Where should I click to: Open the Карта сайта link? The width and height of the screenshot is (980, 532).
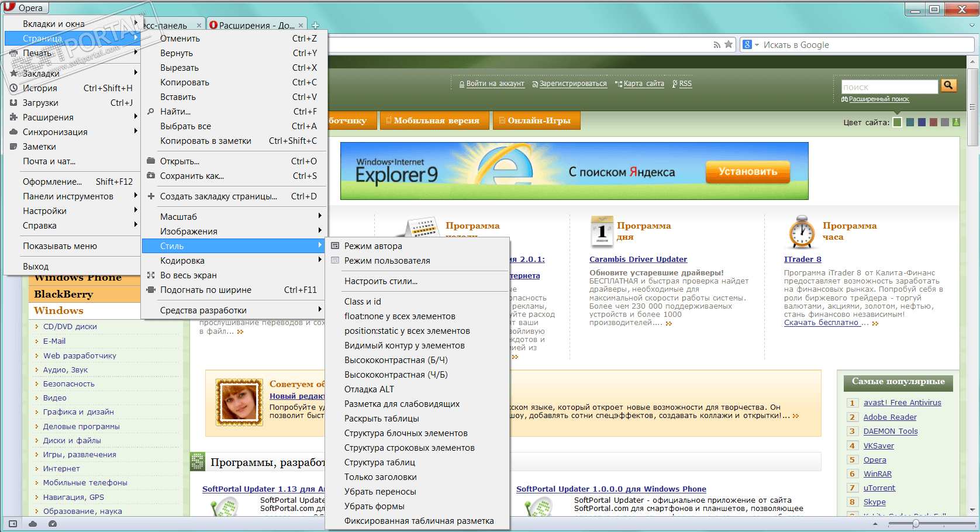(x=644, y=84)
